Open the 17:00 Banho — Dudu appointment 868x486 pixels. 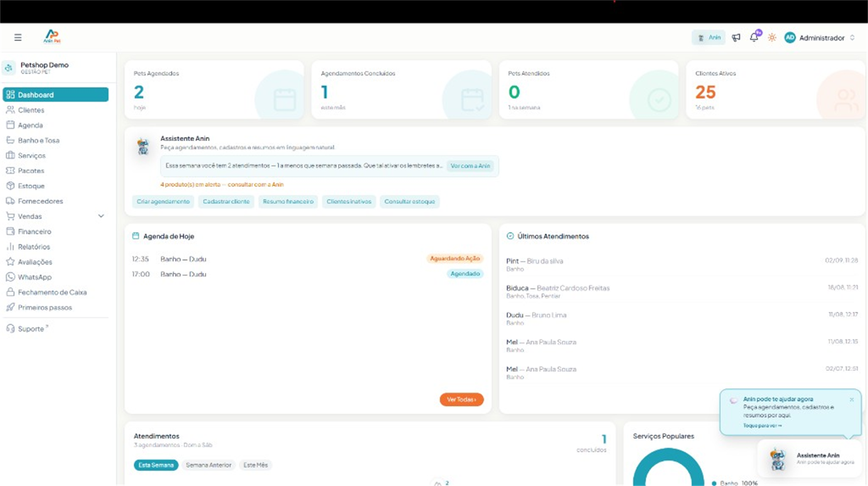(x=307, y=274)
